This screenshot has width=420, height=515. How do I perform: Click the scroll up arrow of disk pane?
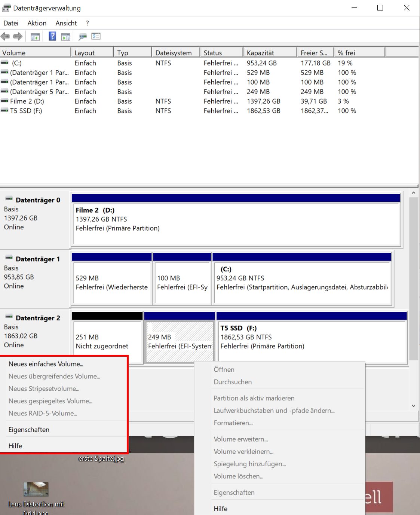click(x=413, y=193)
